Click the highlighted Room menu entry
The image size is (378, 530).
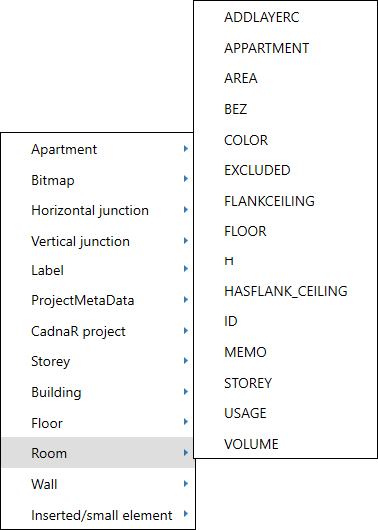click(x=98, y=453)
